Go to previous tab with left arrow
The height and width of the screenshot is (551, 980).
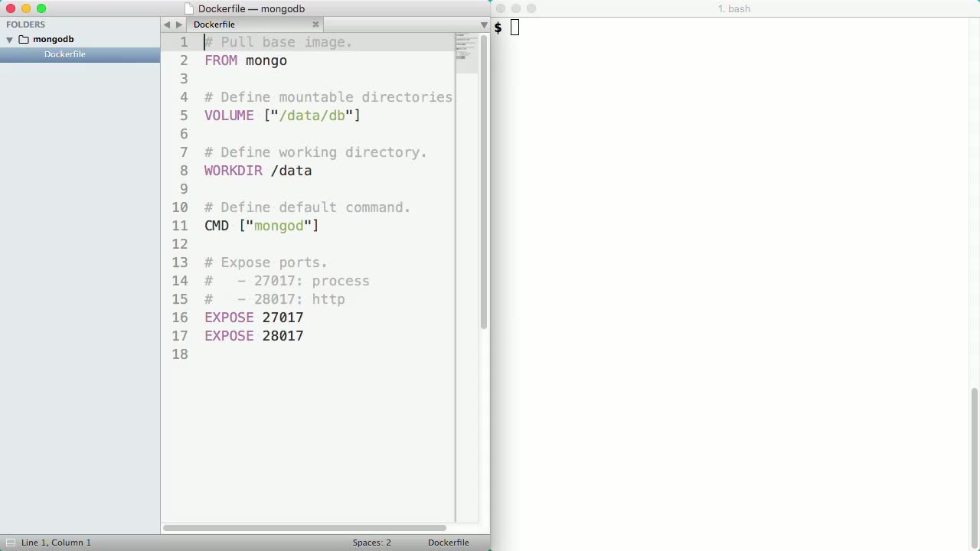click(x=167, y=24)
